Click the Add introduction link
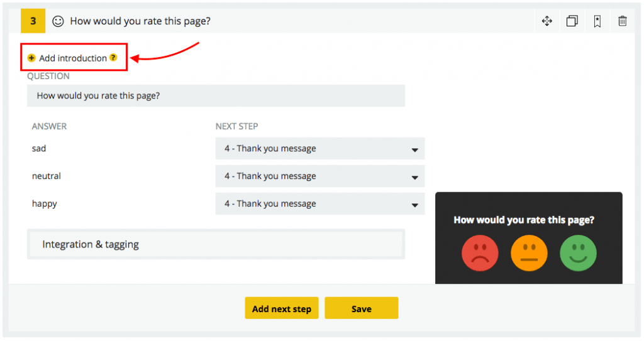The height and width of the screenshot is (341, 644). [x=73, y=58]
